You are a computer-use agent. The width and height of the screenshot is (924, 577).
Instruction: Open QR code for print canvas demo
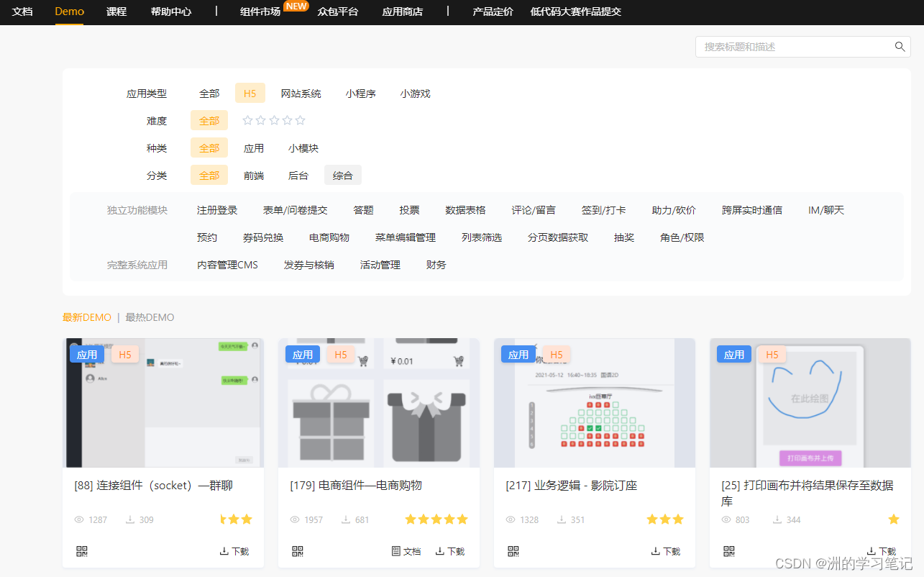pos(729,551)
